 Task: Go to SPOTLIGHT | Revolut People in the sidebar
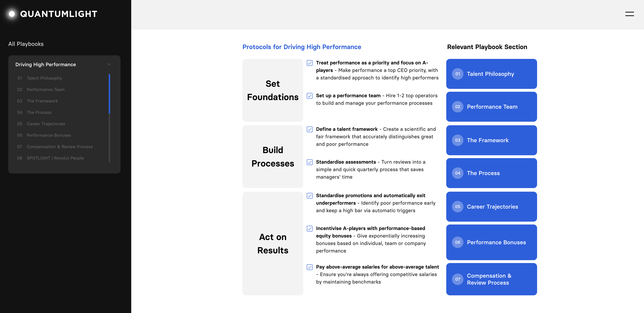pos(55,158)
